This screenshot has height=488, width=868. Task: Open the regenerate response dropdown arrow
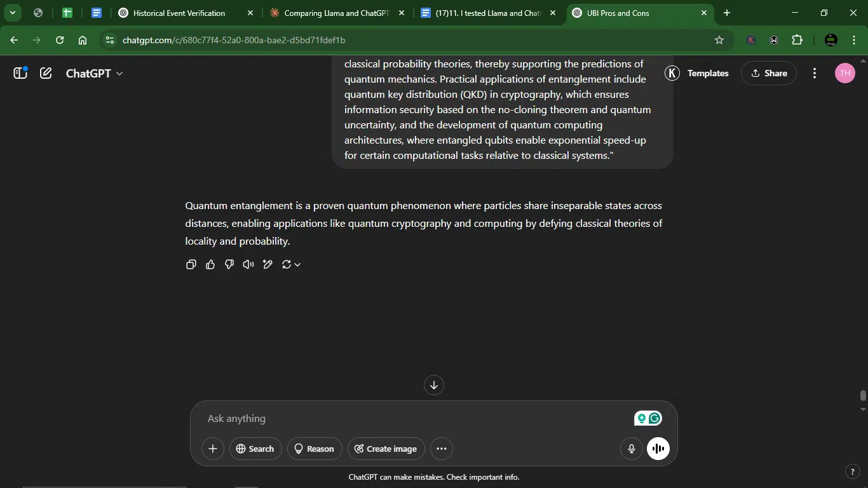pos(297,264)
